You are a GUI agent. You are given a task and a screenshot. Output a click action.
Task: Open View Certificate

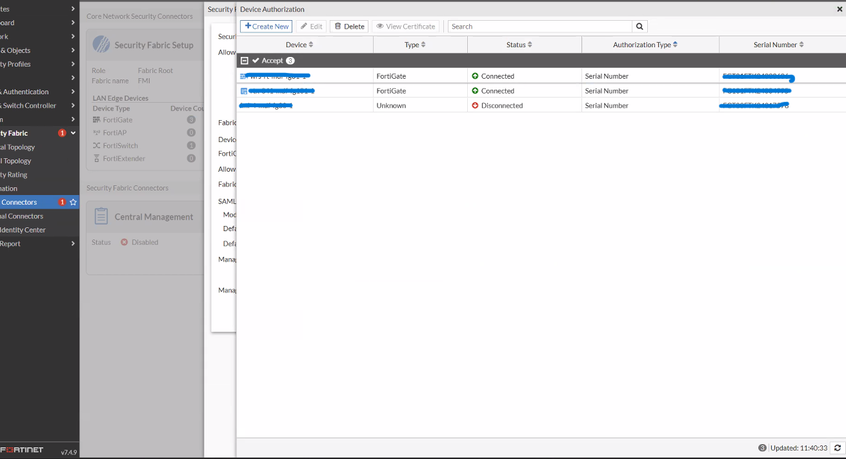[406, 26]
